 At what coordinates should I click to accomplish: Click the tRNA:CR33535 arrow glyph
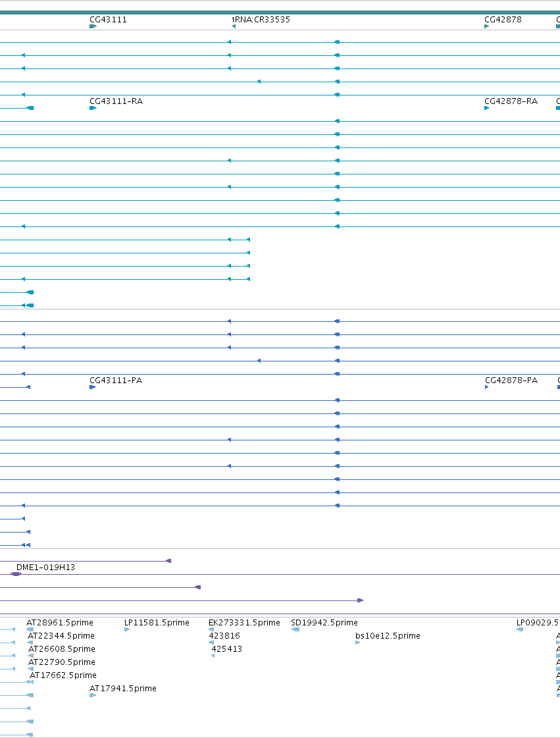(234, 26)
